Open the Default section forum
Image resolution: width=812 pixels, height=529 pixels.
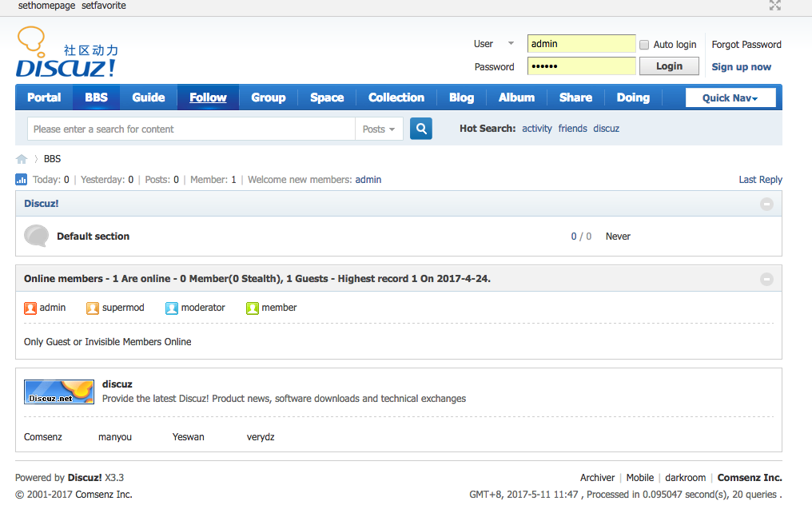(94, 236)
